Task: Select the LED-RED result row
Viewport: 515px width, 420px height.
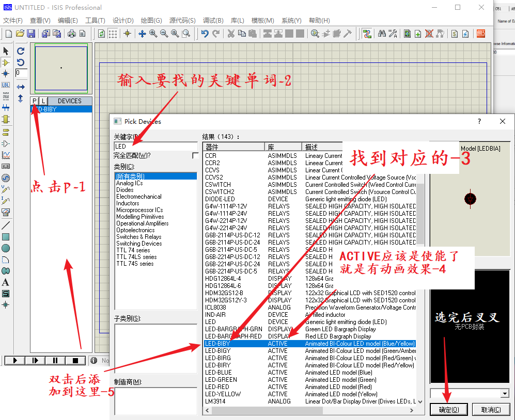Action: 310,387
